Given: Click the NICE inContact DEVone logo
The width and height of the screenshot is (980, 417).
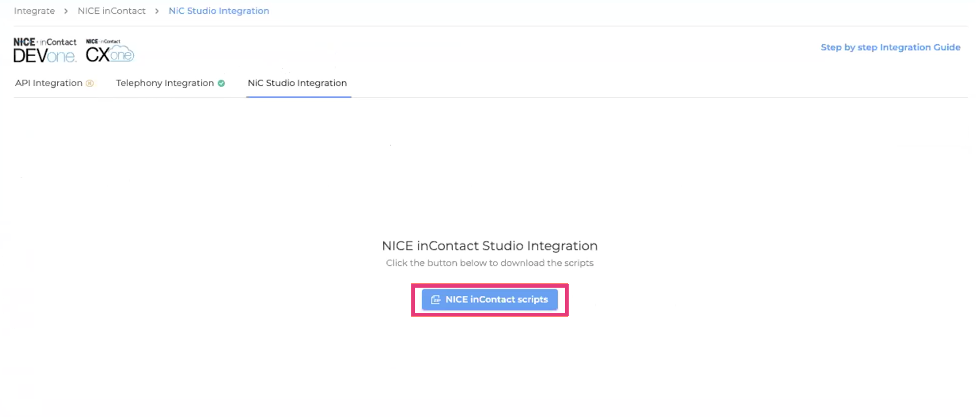Looking at the screenshot, I should [45, 50].
